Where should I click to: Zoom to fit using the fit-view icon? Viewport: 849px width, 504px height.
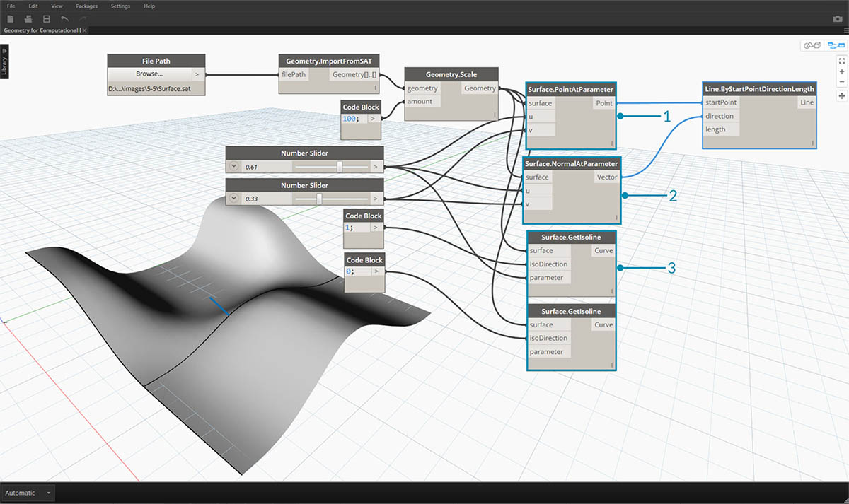click(x=842, y=61)
